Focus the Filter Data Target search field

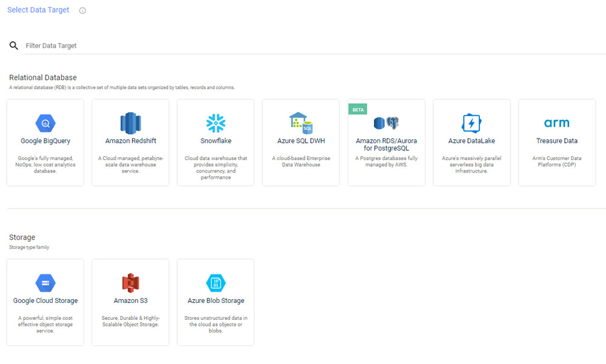pyautogui.click(x=315, y=45)
